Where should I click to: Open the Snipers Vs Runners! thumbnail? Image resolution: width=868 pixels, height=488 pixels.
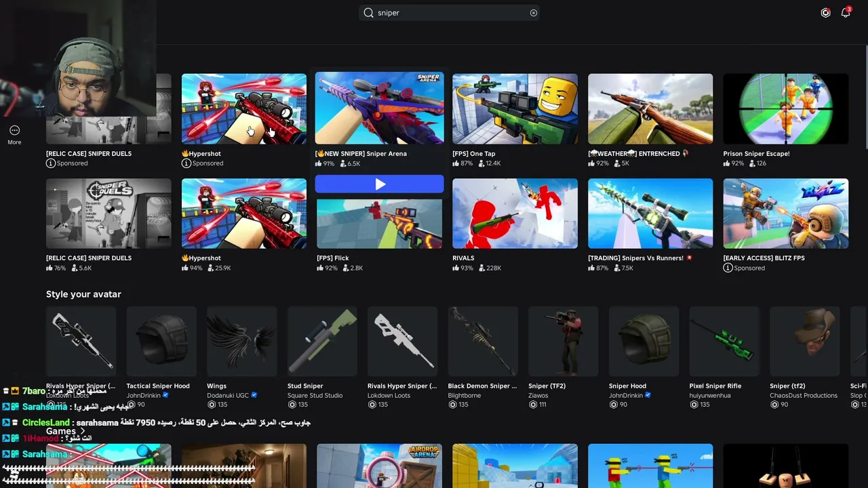[650, 213]
